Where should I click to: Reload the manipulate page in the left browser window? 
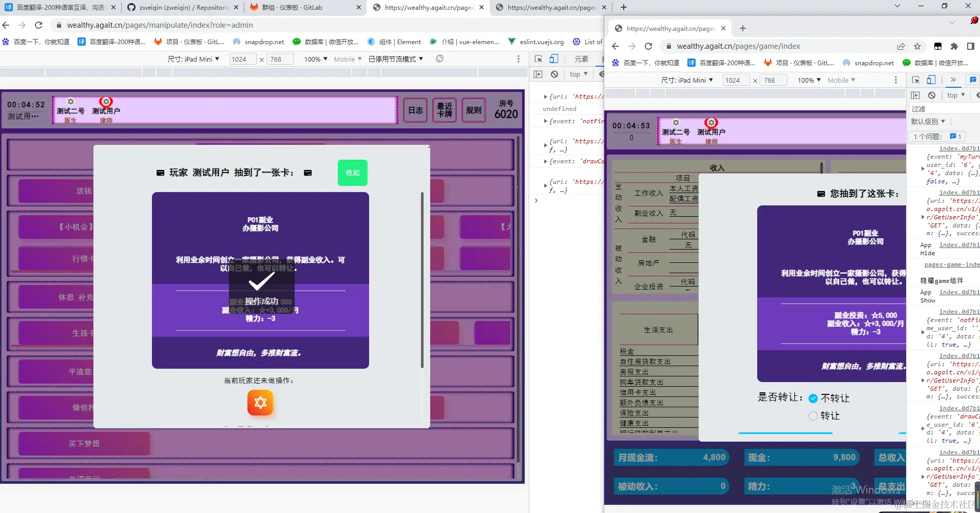39,25
